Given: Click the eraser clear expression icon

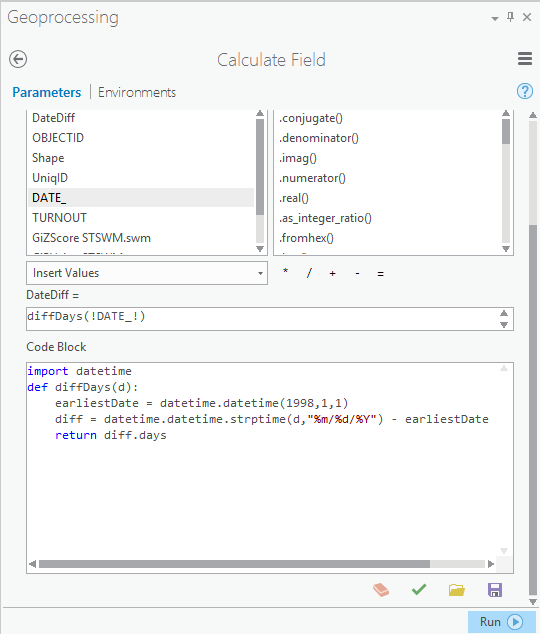Looking at the screenshot, I should [x=381, y=590].
